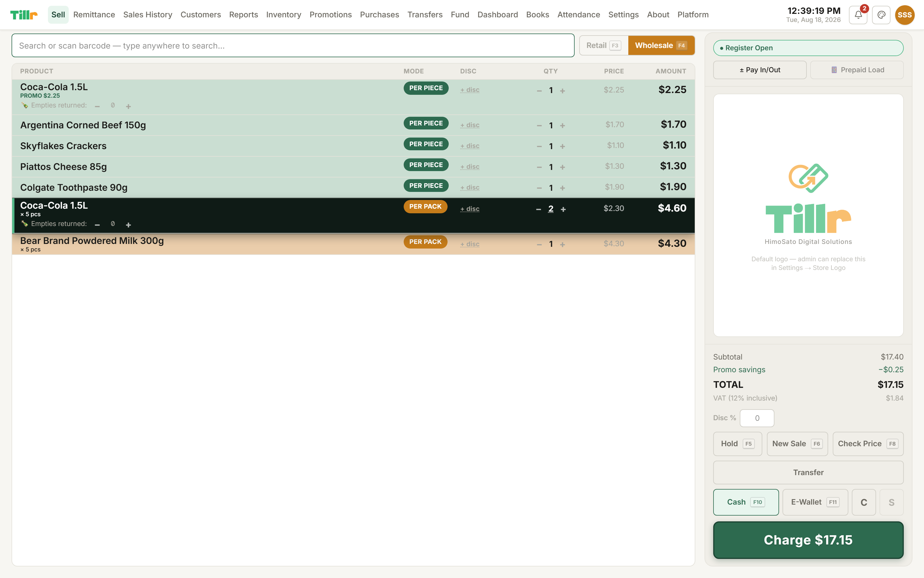
Task: Open Prepaid Load
Action: 857,70
